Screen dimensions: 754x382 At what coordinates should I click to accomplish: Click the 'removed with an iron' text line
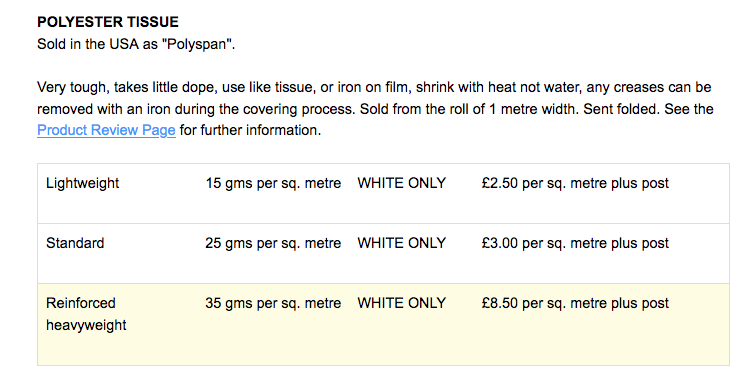click(x=375, y=109)
